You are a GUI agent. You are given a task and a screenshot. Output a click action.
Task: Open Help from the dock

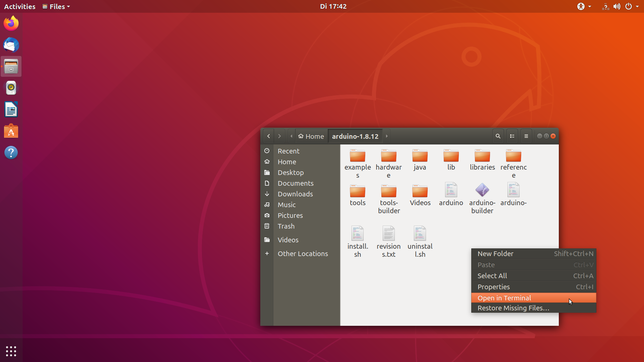tap(11, 153)
